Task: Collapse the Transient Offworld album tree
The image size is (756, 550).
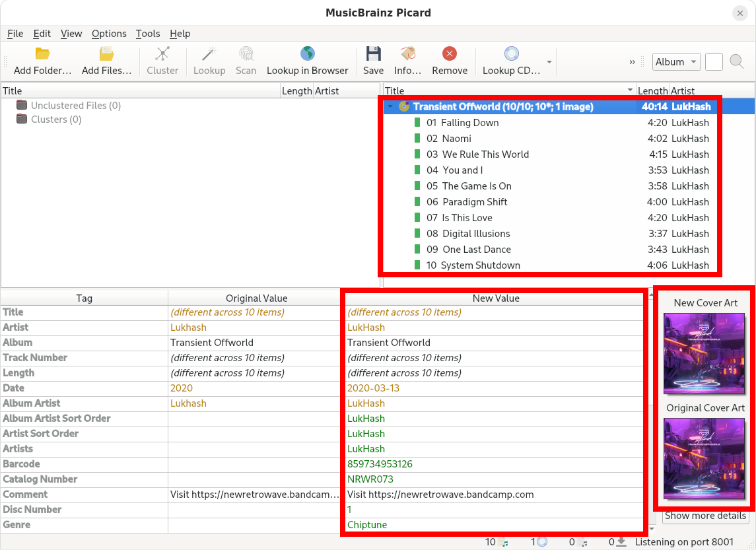Action: (x=390, y=107)
